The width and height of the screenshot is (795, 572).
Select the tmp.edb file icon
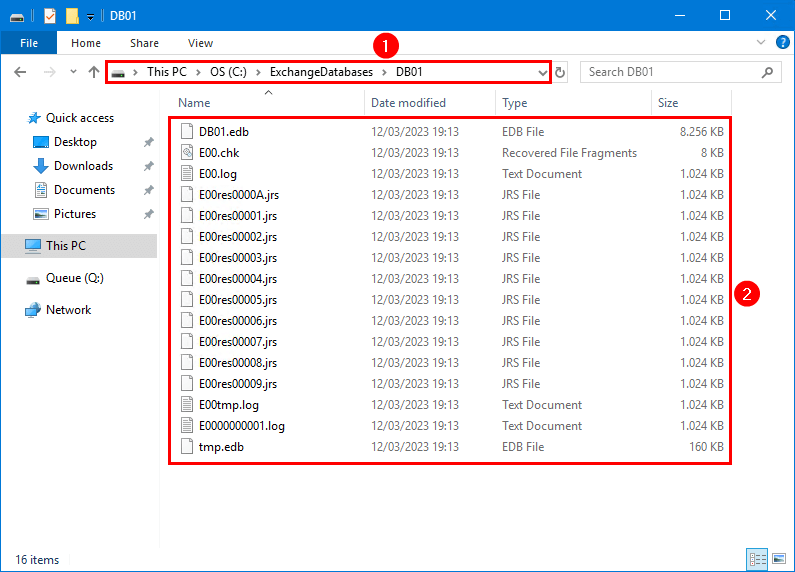pyautogui.click(x=187, y=447)
